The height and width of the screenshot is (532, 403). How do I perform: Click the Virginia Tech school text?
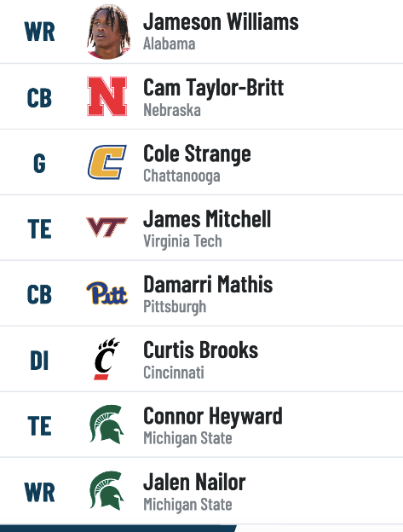pos(182,241)
